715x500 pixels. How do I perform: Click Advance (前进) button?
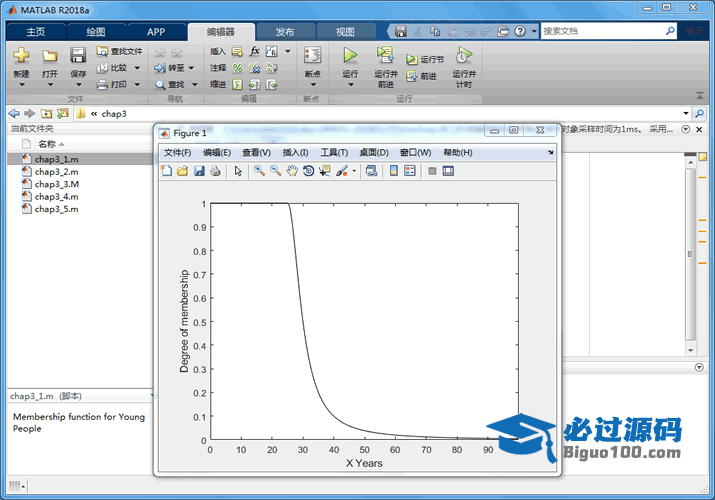(x=421, y=76)
